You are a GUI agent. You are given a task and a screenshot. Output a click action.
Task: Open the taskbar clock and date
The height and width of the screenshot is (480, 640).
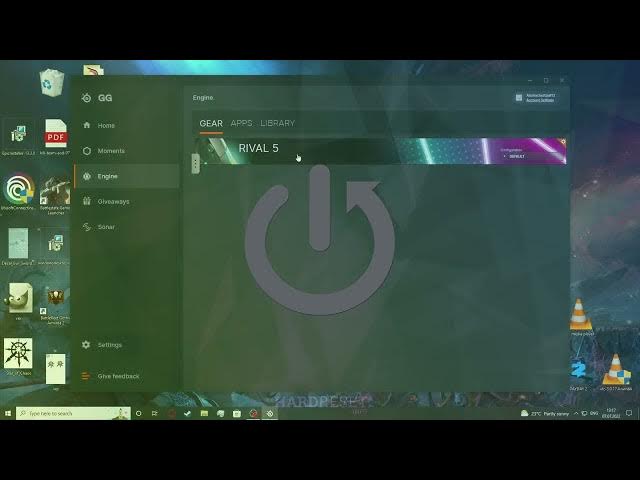click(611, 413)
